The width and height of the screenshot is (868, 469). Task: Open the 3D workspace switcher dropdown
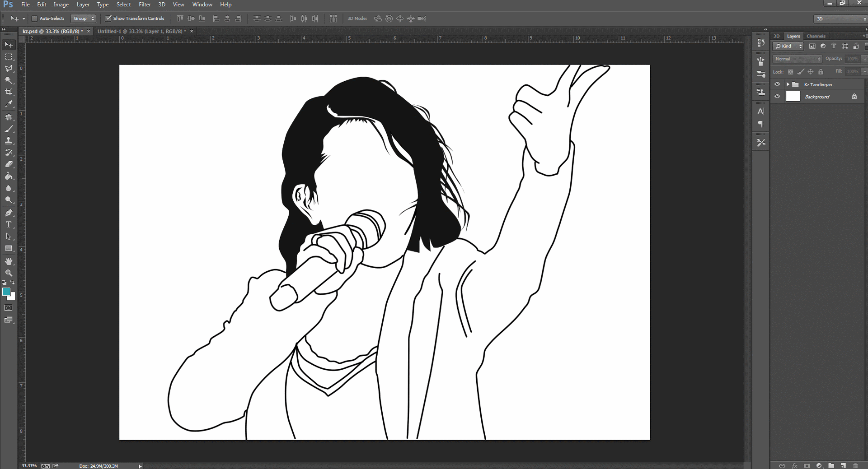[840, 19]
